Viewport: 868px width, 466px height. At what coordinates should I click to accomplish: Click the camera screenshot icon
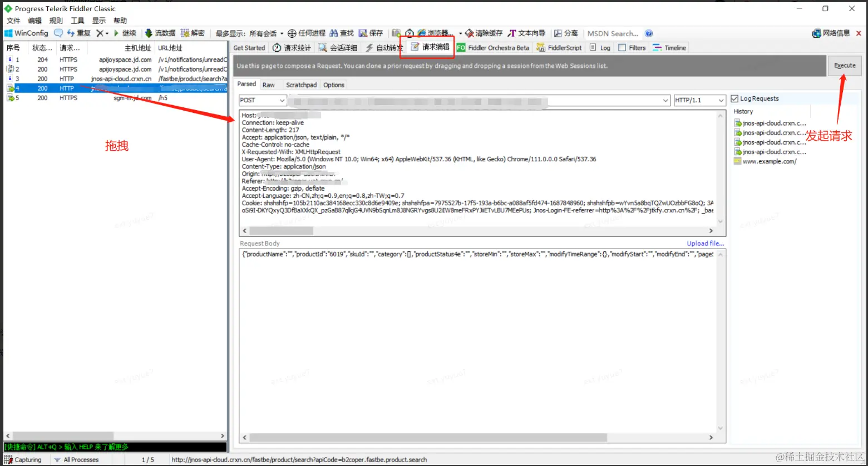396,33
